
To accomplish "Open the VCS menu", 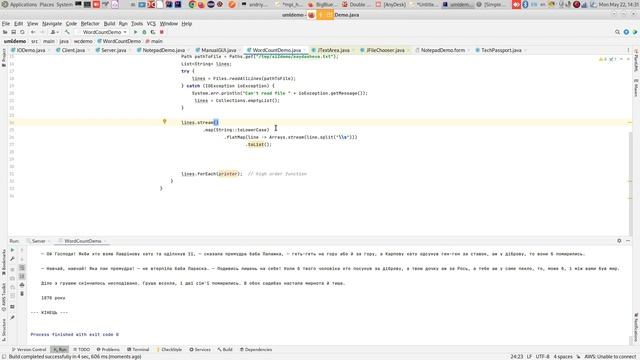I will [151, 24].
